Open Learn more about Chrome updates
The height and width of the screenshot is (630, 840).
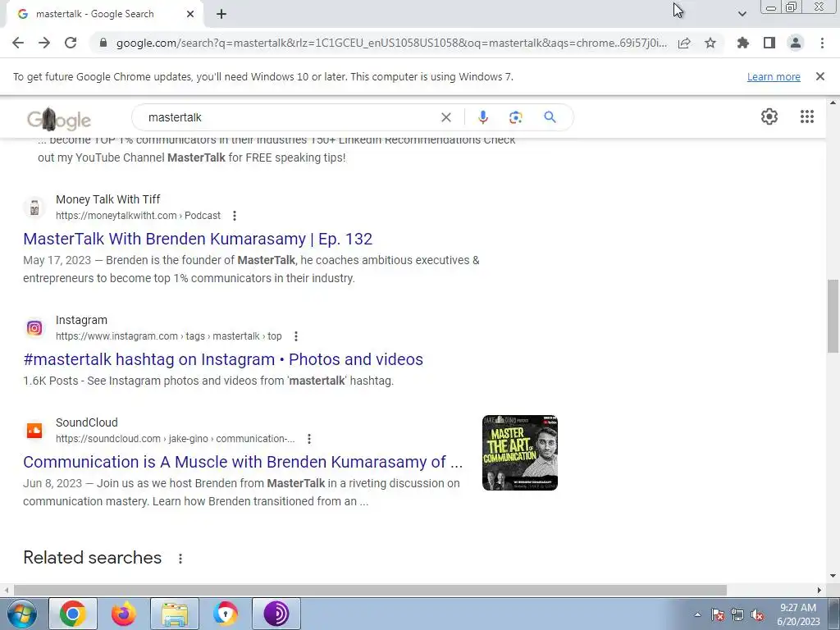click(774, 76)
